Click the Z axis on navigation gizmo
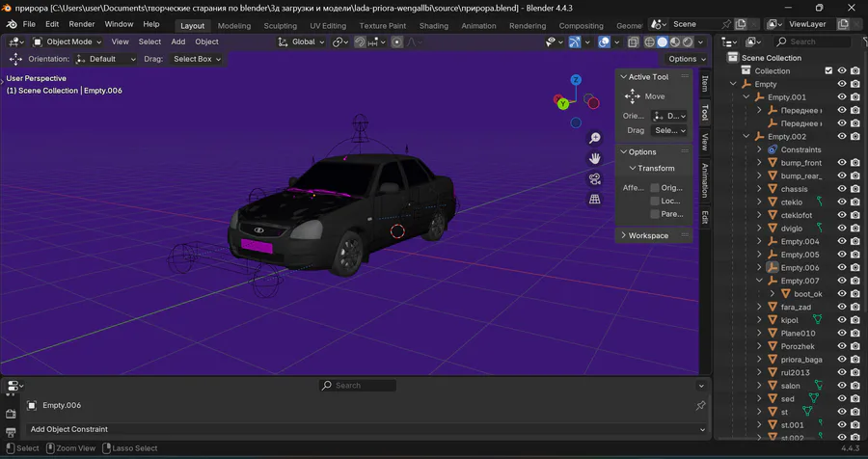Screen dimensions: 868x459 point(576,80)
